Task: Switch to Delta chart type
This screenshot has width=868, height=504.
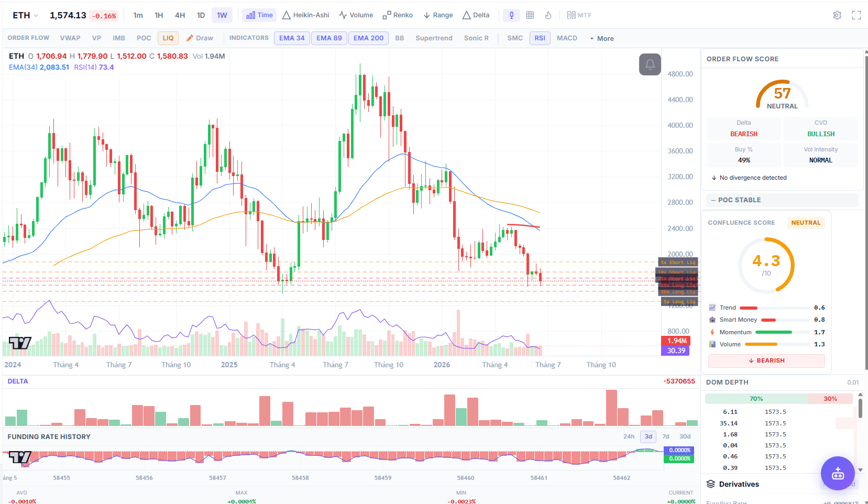Action: 476,15
